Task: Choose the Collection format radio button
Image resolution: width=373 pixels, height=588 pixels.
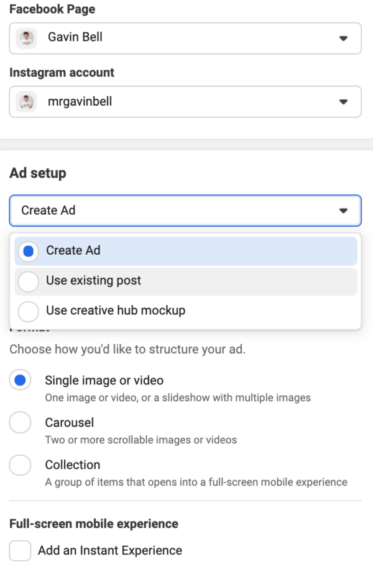Action: (20, 465)
